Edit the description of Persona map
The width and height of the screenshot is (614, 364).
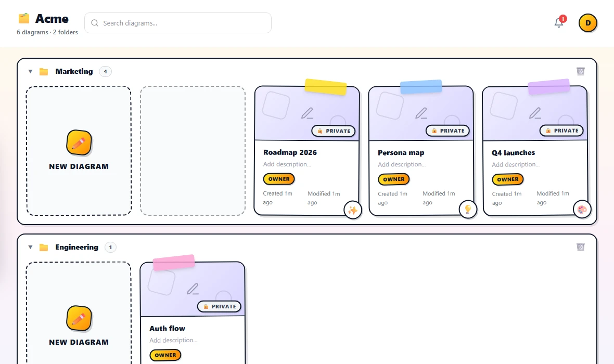(x=402, y=164)
